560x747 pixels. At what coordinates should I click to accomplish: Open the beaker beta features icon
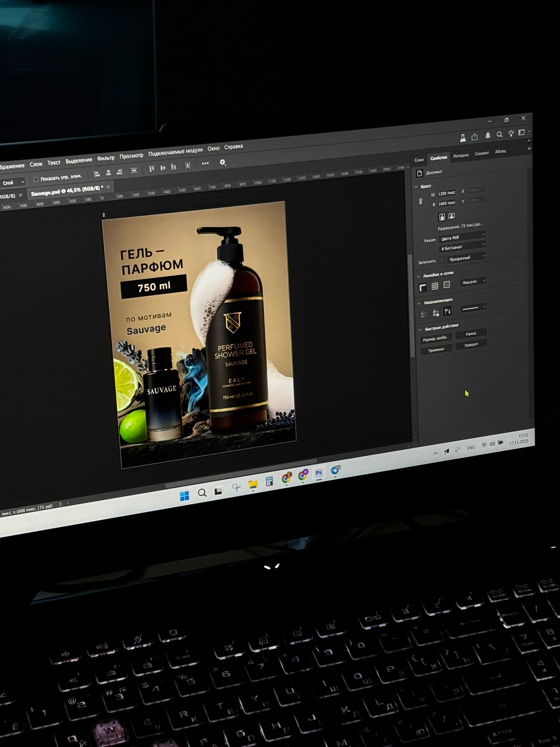463,138
